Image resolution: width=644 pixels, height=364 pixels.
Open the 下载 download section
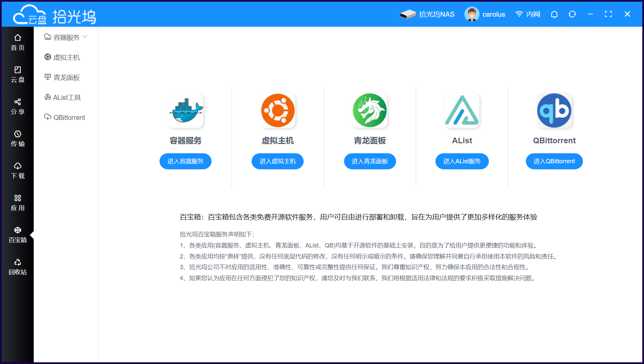click(18, 171)
